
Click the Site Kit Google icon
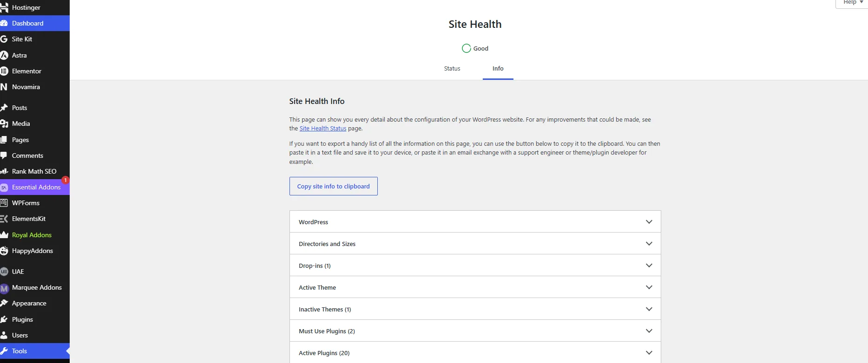pos(4,39)
